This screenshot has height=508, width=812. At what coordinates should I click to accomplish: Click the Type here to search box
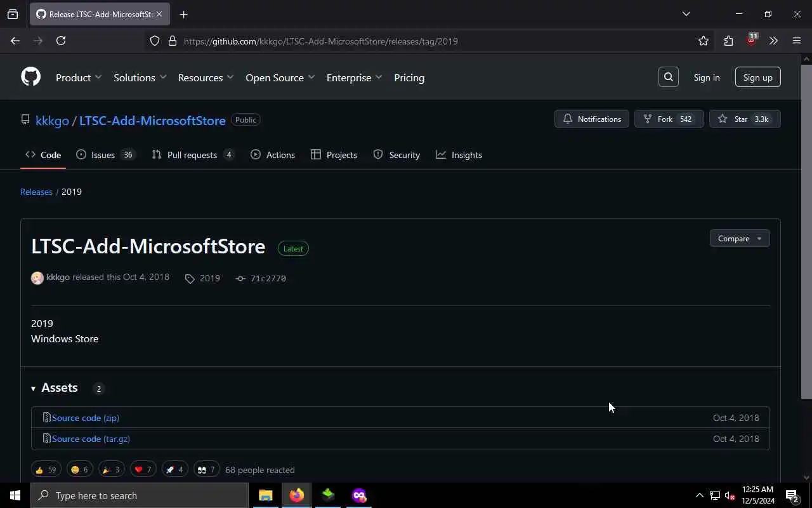click(x=140, y=495)
